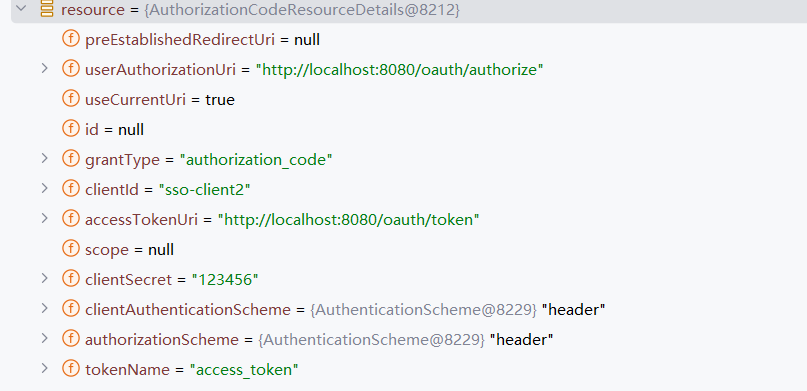Click field icon of clientAuthenticationScheme
Viewport: 807px width, 391px height.
click(71, 308)
